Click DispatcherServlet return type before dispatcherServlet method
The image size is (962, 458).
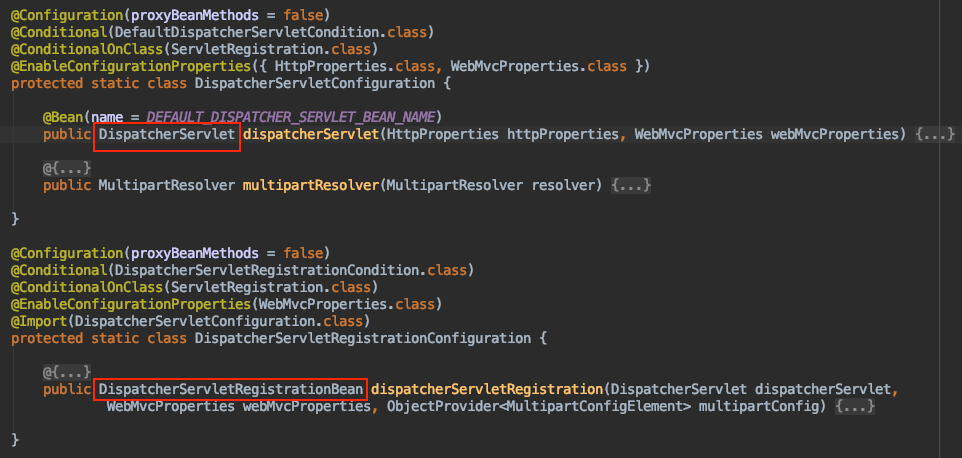click(167, 134)
